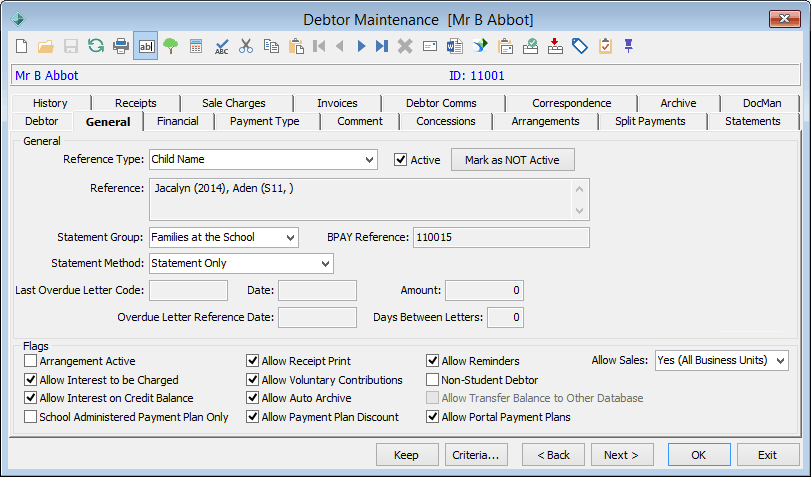
Task: Toggle the 'ab|' edit field toolbar icon
Action: coord(146,46)
